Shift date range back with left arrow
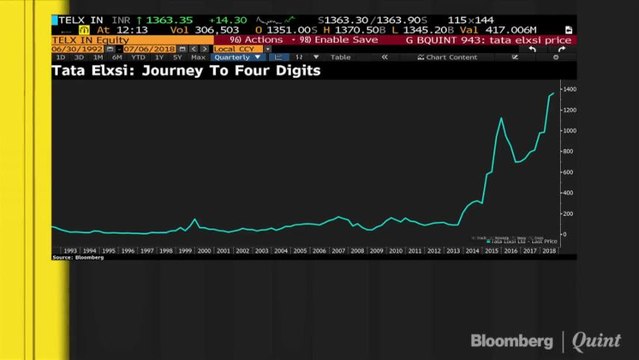The width and height of the screenshot is (639, 360). pos(194,49)
